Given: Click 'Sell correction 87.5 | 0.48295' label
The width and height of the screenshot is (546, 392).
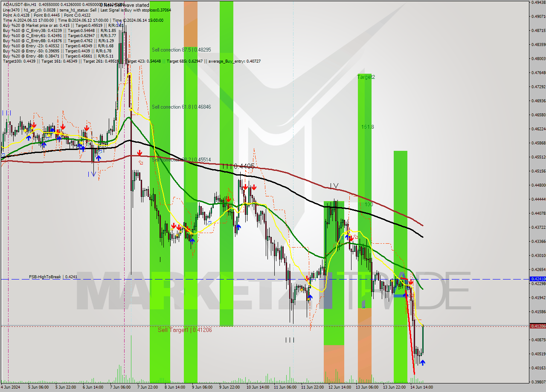Looking at the screenshot, I should tap(181, 50).
